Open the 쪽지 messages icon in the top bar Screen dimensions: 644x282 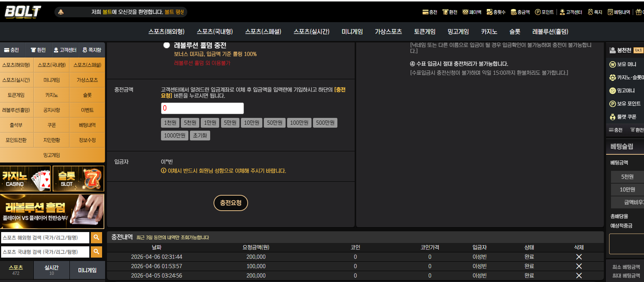click(595, 12)
